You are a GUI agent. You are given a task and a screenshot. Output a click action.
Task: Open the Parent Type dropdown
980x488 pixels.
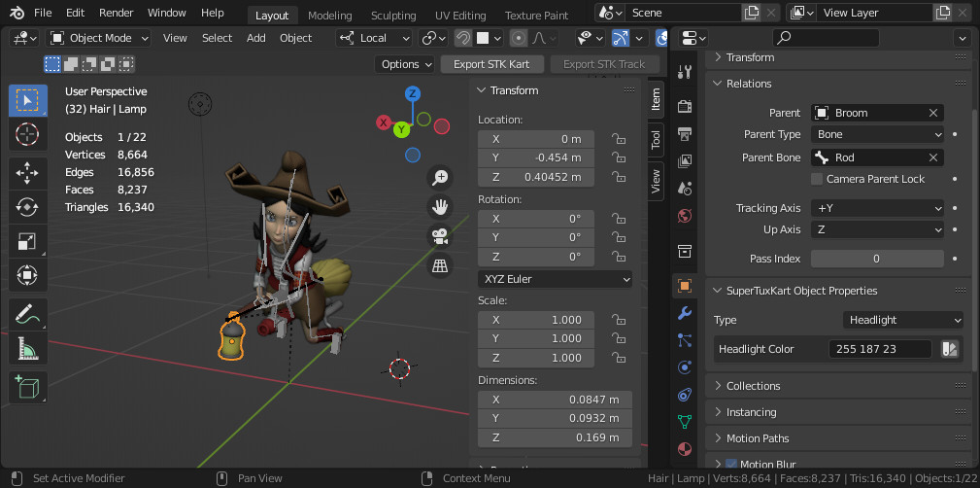tap(877, 134)
